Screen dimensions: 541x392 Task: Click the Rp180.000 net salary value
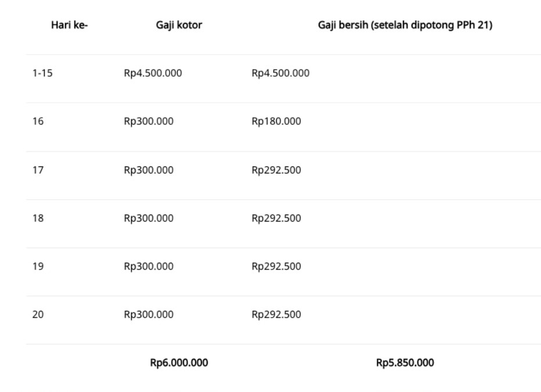[x=276, y=121]
